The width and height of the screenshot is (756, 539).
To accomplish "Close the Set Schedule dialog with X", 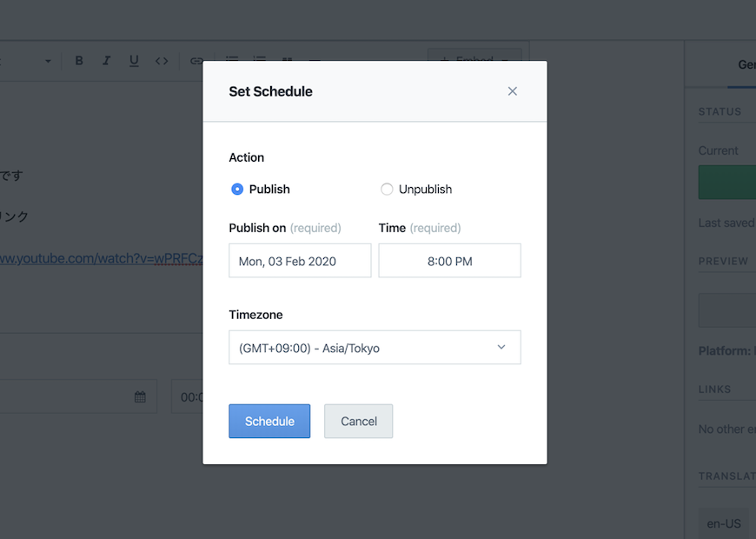I will click(512, 91).
